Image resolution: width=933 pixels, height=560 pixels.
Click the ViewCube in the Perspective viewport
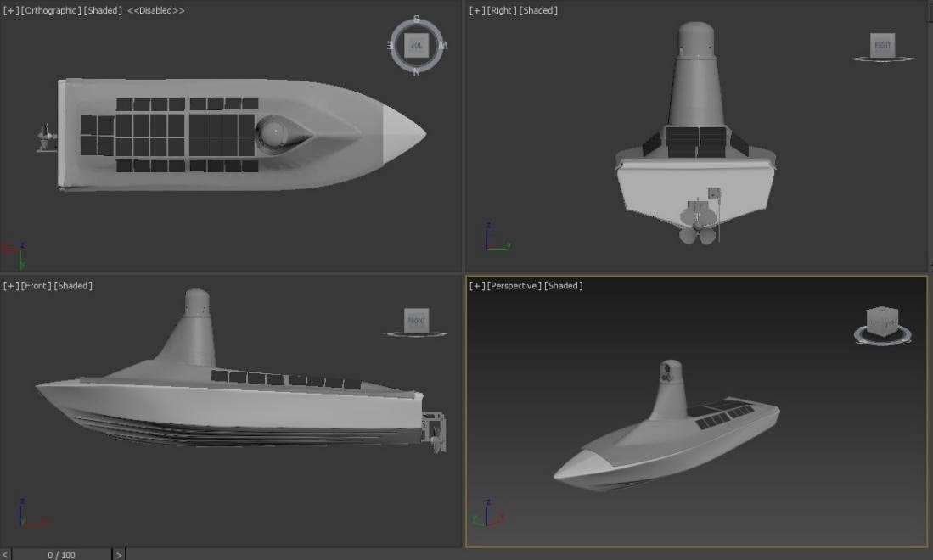click(883, 322)
